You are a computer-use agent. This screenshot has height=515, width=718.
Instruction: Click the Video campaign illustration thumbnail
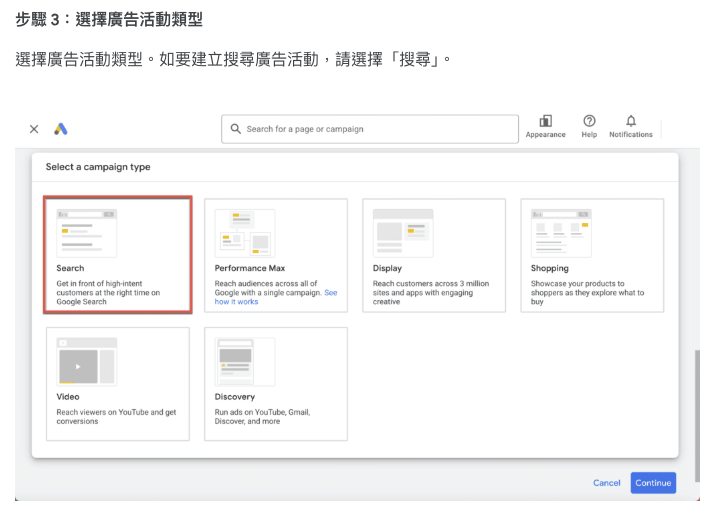(87, 362)
